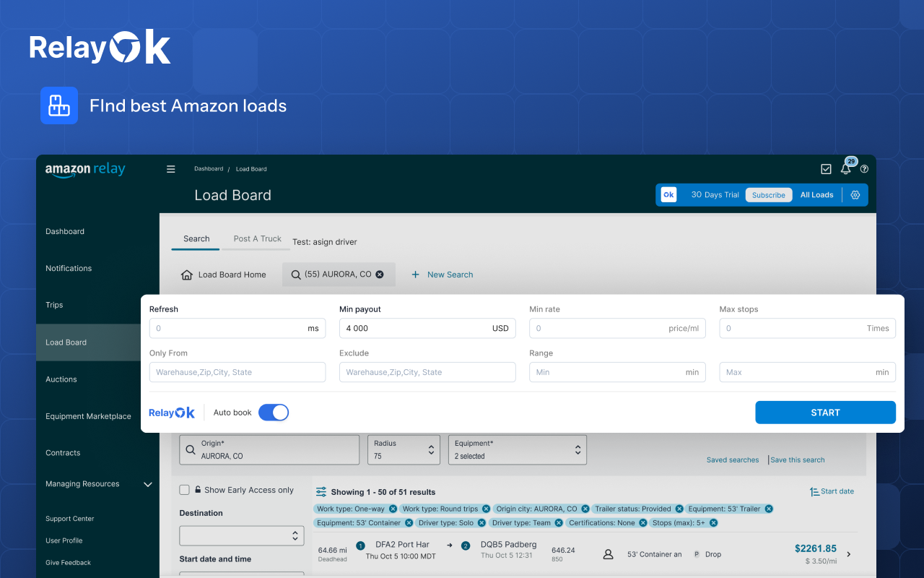Screen dimensions: 924x578
Task: Open the task checklist icon in header
Action: tap(826, 169)
